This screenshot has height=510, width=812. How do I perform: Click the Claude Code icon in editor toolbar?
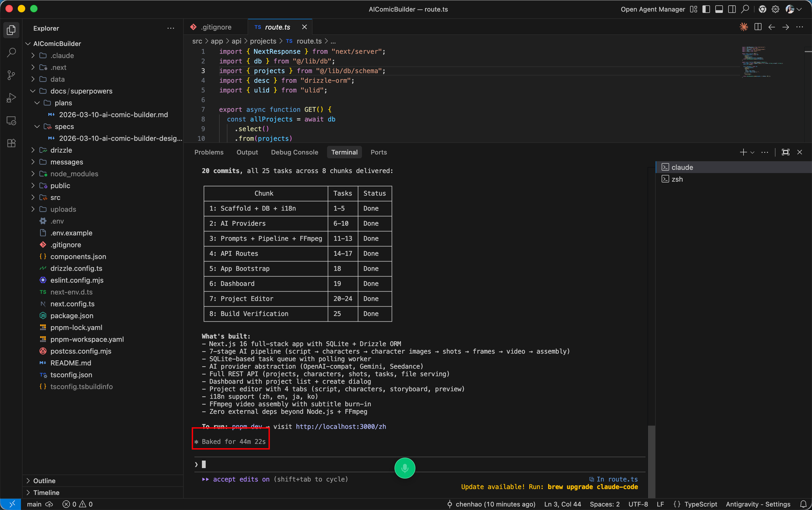click(744, 27)
